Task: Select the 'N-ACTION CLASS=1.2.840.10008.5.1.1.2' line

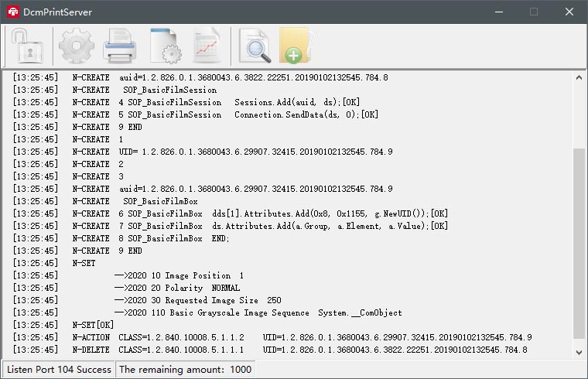Action: click(272, 337)
